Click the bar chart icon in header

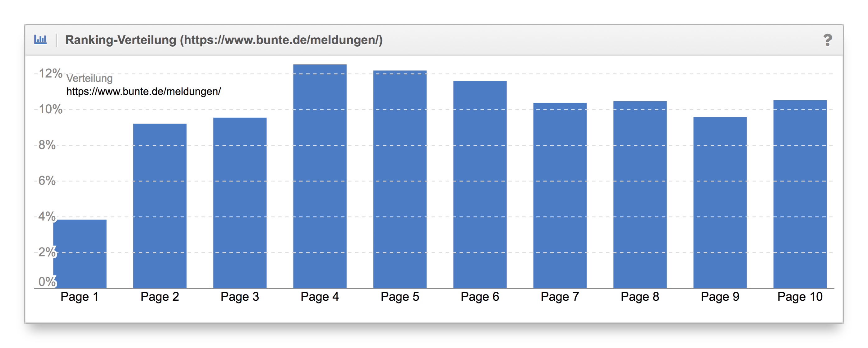click(40, 40)
